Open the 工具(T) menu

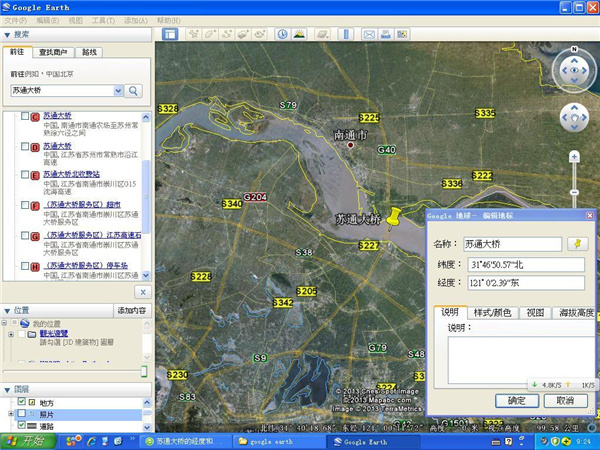[x=103, y=20]
